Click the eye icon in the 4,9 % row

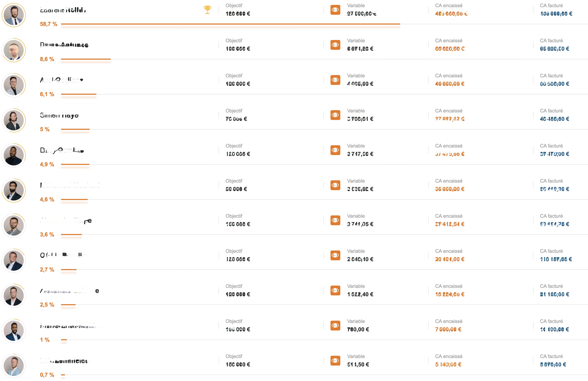pyautogui.click(x=335, y=150)
